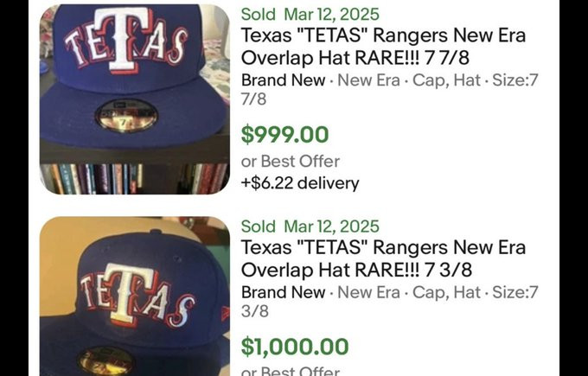
Task: Click the "Size:7" text in the $999.00 listing
Action: click(x=515, y=80)
